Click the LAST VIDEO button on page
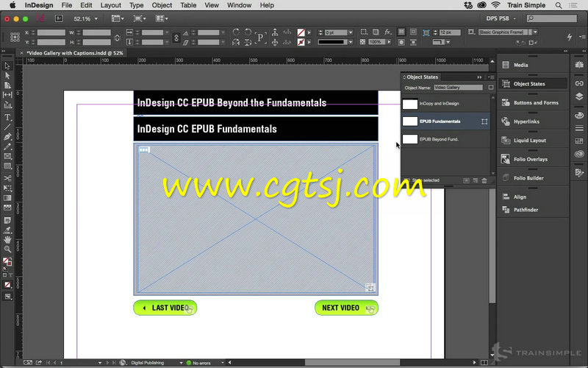Screen dimensions: 588x368 [x=165, y=308]
